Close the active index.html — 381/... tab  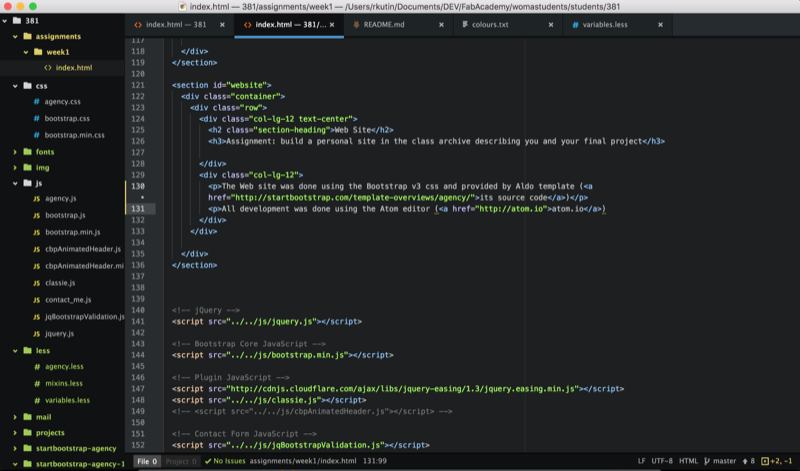tap(332, 25)
